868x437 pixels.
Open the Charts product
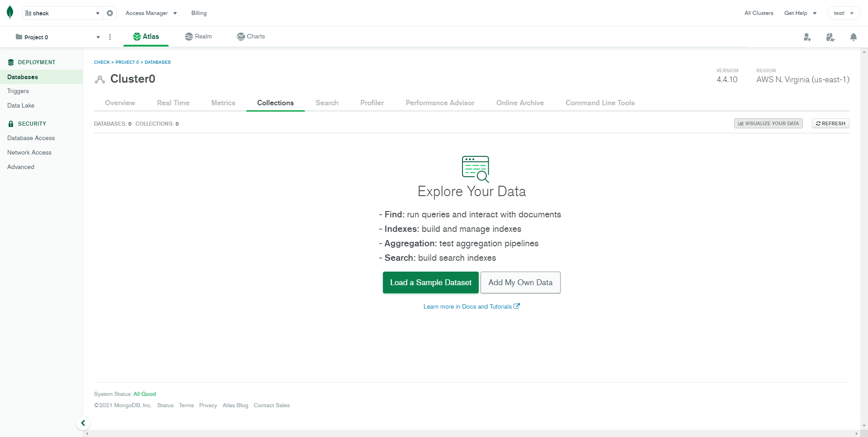pos(251,37)
